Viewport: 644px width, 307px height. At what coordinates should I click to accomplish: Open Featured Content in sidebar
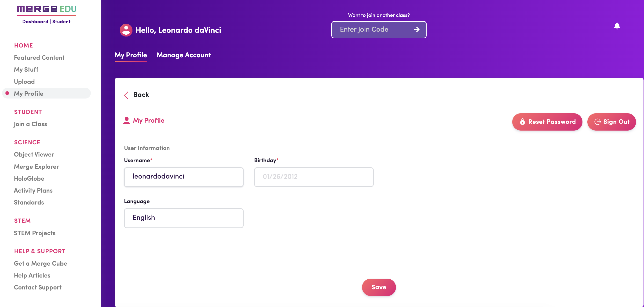[39, 58]
